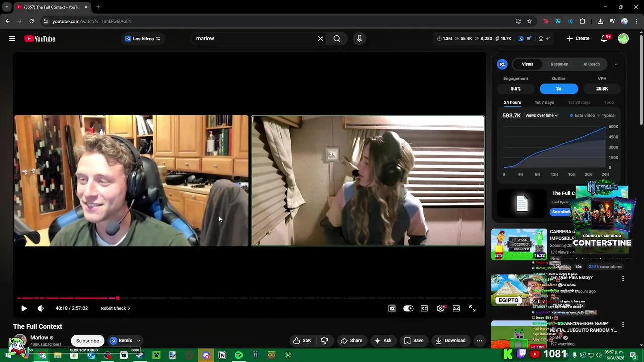Viewport: 644px width, 362px height.
Task: Open more actions three-dot menu
Action: pyautogui.click(x=479, y=340)
